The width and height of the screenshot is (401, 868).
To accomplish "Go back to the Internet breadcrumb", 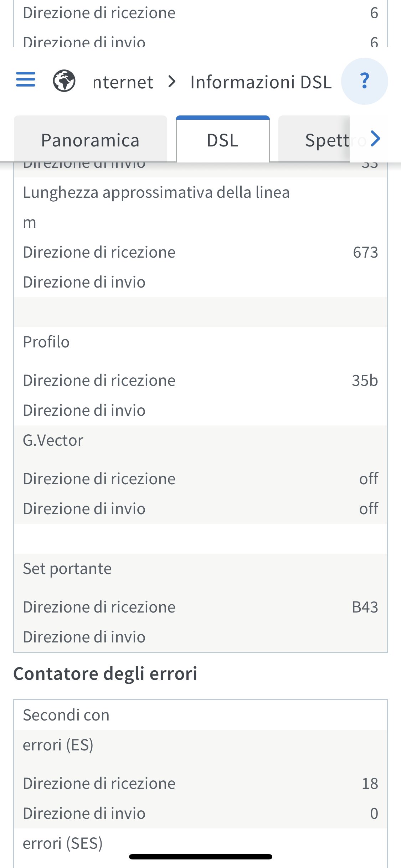I will click(x=123, y=82).
